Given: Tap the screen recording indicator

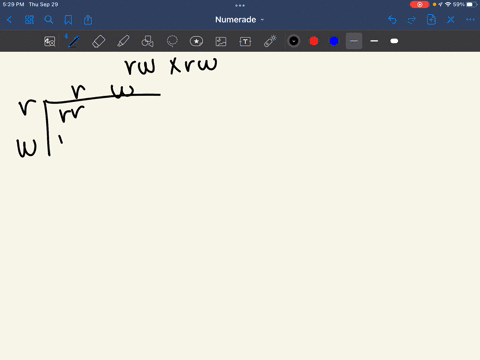Looking at the screenshot, I should [420, 4].
